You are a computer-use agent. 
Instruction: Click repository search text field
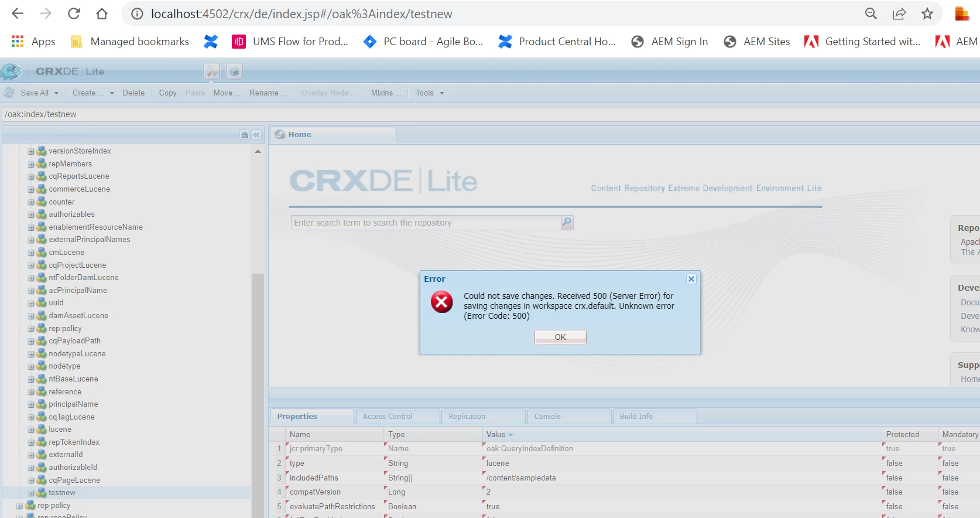coord(426,223)
